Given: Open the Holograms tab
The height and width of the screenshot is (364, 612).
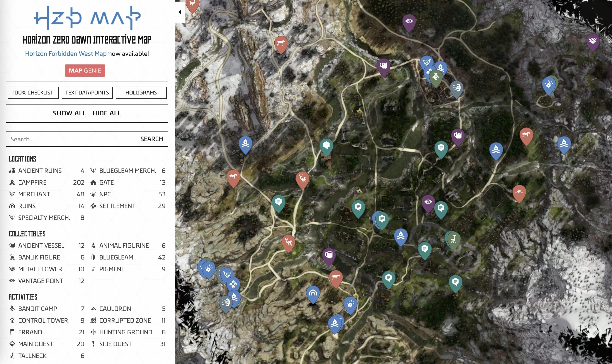Looking at the screenshot, I should pos(141,93).
